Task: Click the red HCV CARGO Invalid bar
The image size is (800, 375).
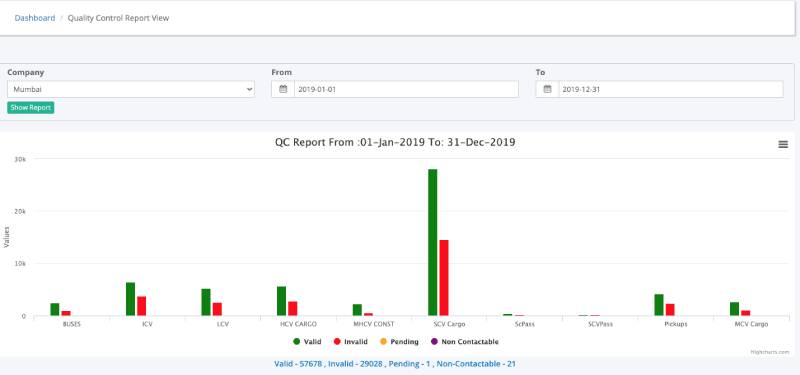Action: [x=293, y=309]
